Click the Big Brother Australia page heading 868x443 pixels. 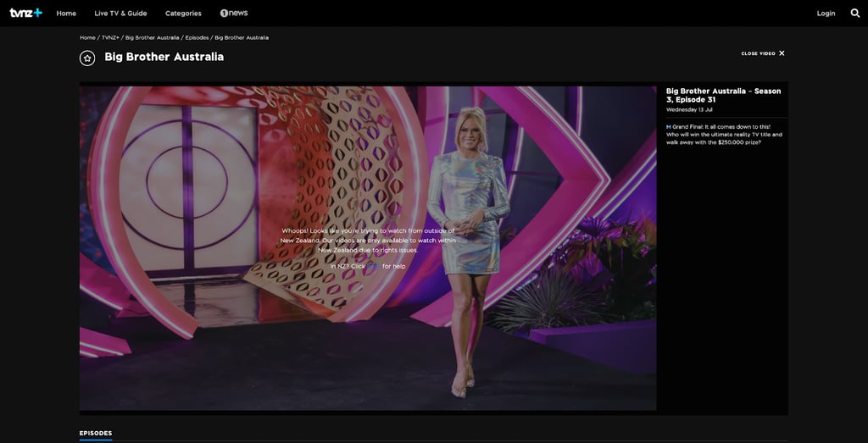click(x=164, y=57)
